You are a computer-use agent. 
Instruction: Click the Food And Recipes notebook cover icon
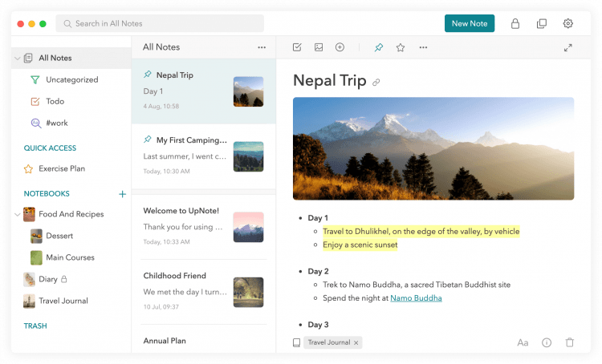29,214
